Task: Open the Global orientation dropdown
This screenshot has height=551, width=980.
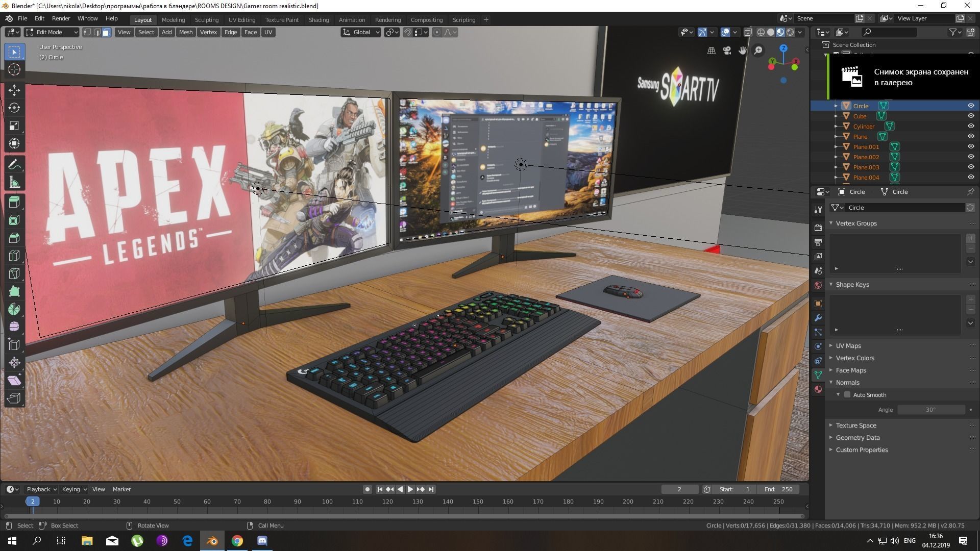Action: point(361,32)
